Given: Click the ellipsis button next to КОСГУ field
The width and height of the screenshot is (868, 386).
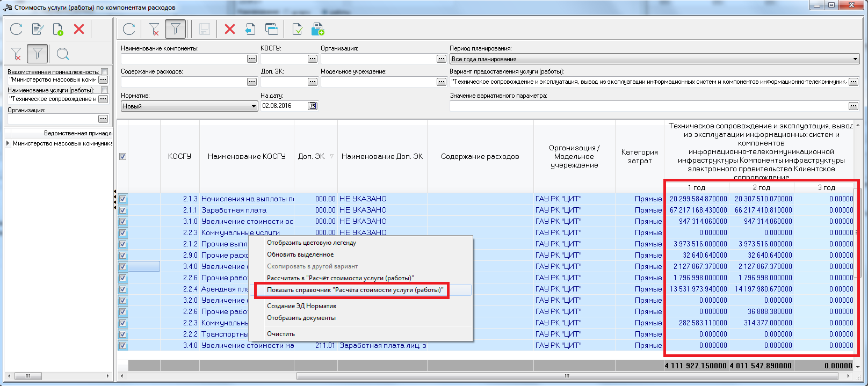Looking at the screenshot, I should click(x=313, y=59).
